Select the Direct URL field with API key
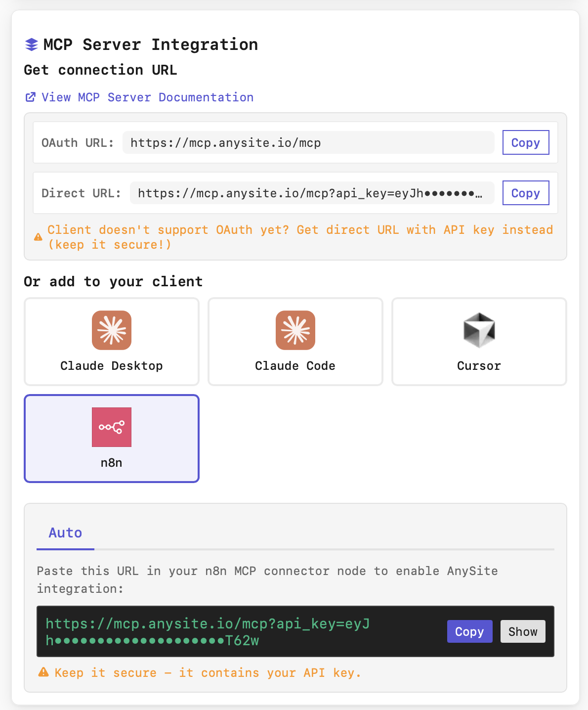The width and height of the screenshot is (588, 710). 312,193
